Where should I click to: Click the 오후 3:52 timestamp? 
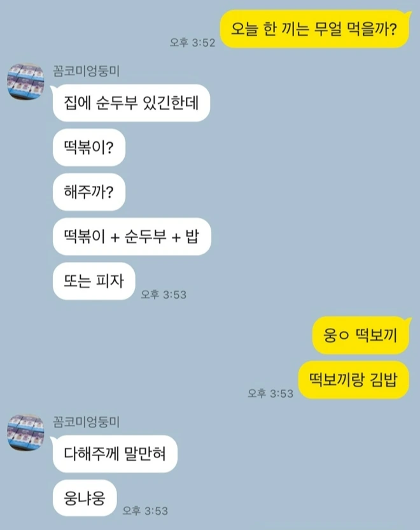click(192, 43)
